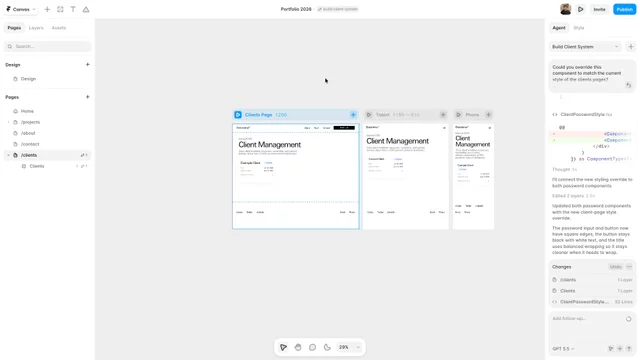
Task: Select the comment tool
Action: click(x=312, y=347)
